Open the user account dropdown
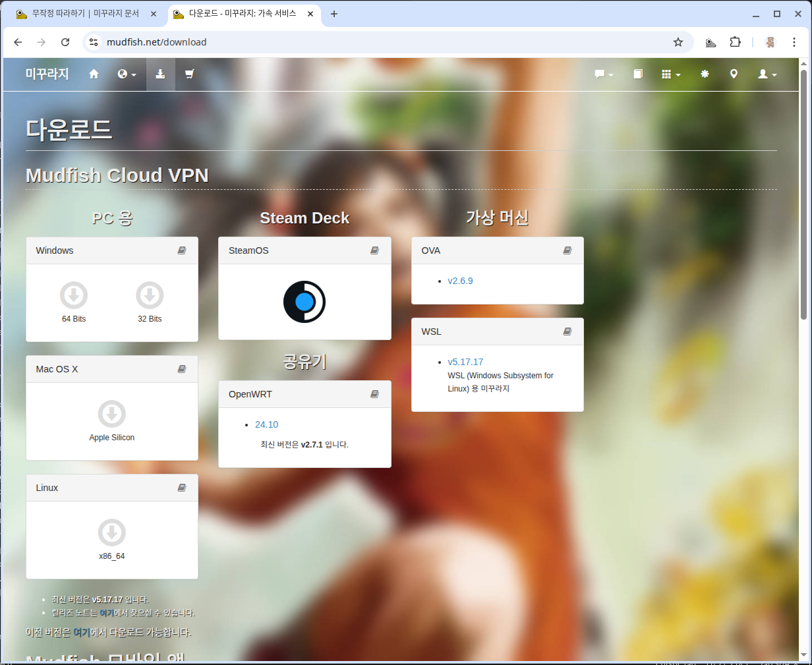Screen dimensions: 812x665 (x=767, y=74)
